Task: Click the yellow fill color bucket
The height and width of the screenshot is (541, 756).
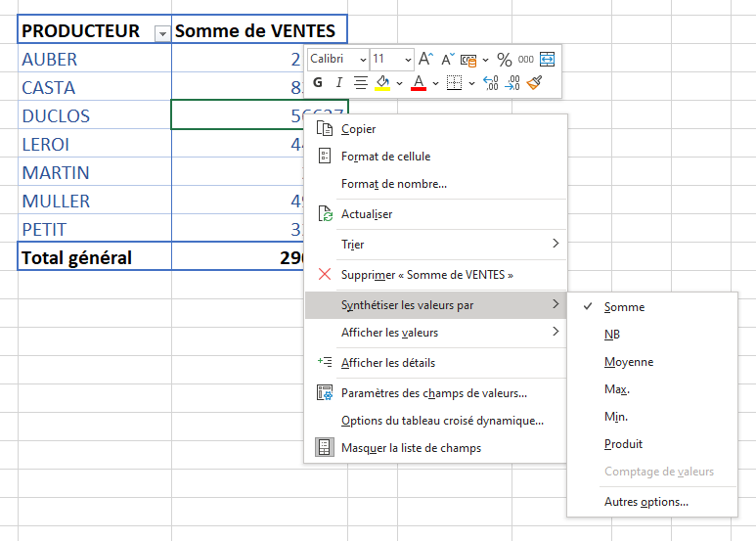Action: pos(383,83)
